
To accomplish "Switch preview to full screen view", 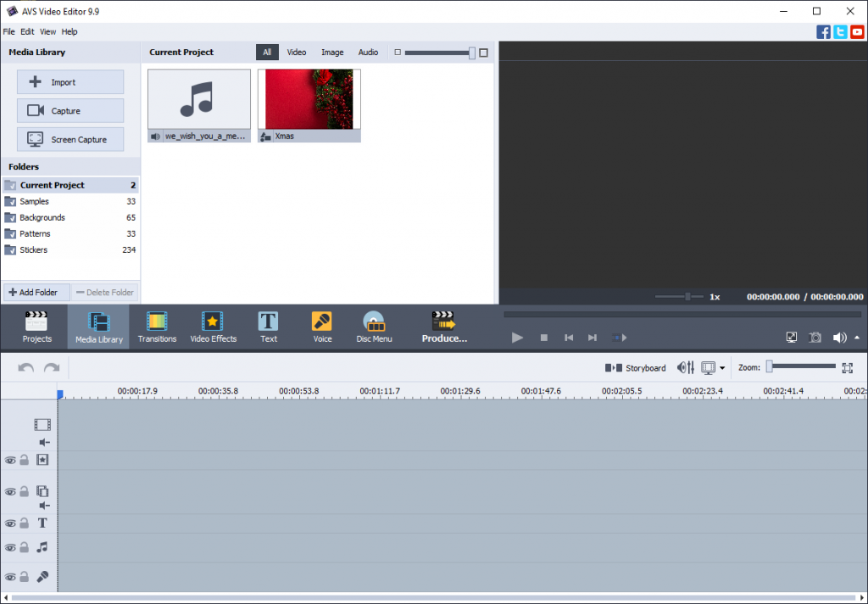I will pos(792,338).
